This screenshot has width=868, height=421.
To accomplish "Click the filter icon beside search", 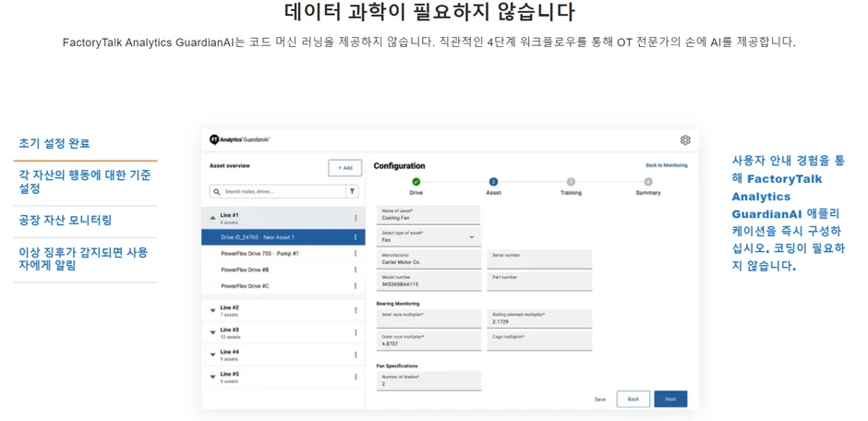I will click(x=352, y=192).
